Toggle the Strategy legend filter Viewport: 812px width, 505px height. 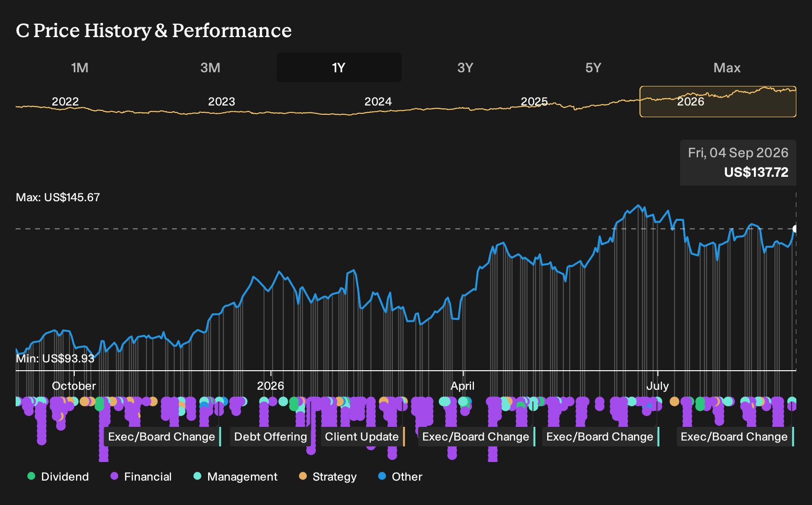coord(328,477)
